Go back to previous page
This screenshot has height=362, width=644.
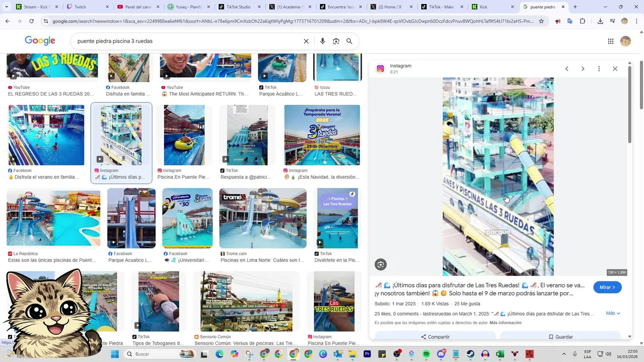(7, 21)
